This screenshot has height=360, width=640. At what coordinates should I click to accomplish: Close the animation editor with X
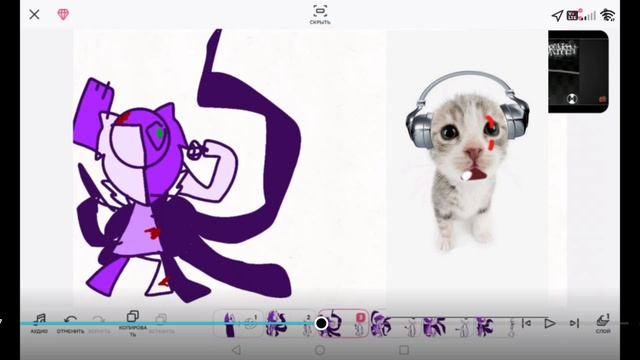(34, 15)
